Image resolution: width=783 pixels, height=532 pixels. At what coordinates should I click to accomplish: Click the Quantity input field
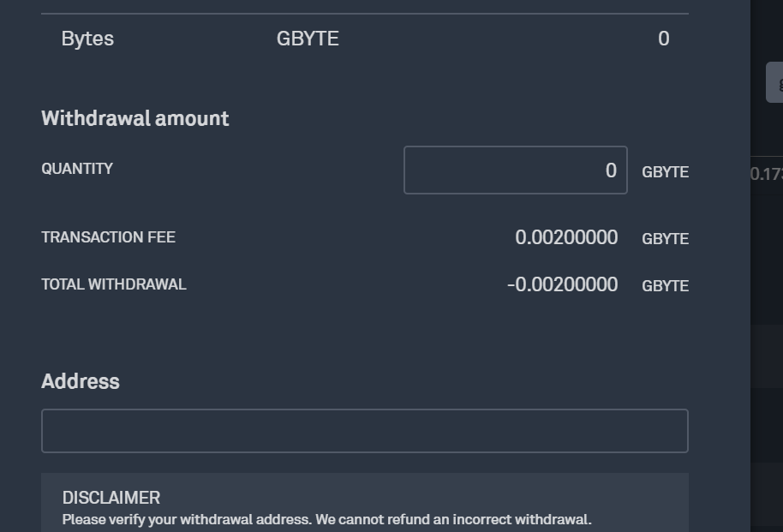coord(515,170)
